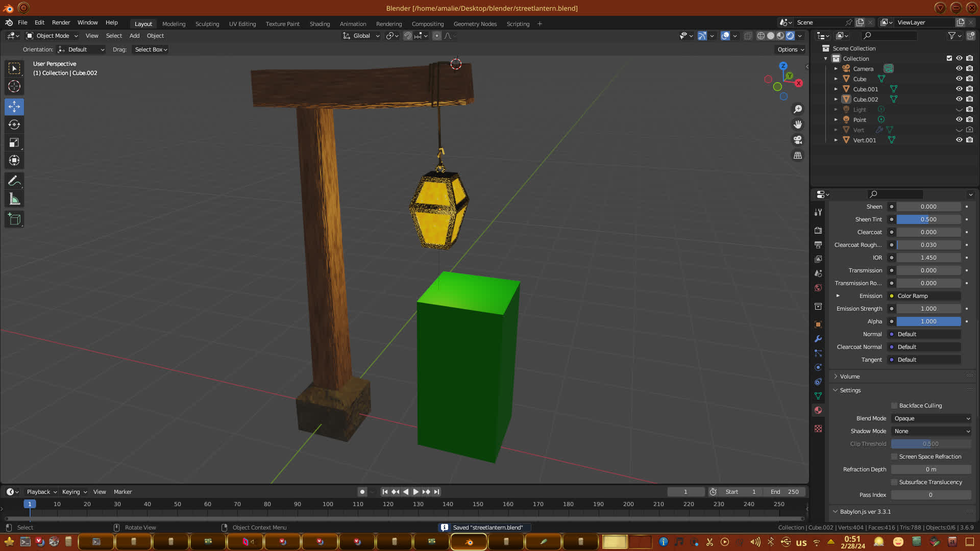Hide Cube.001 in viewport using eye icon

coord(959,89)
